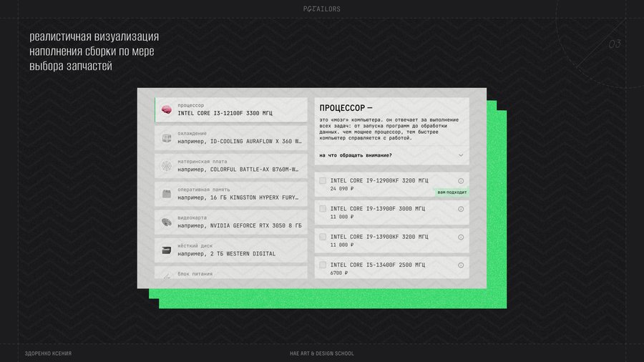
Task: Check the Intel Core i9-12900KF checkbox
Action: coord(323,180)
